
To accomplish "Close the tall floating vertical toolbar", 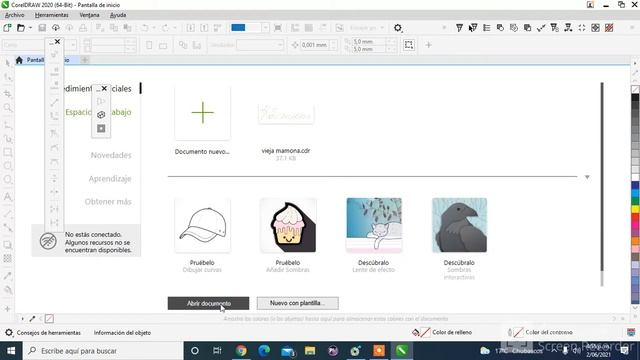I will [58, 42].
